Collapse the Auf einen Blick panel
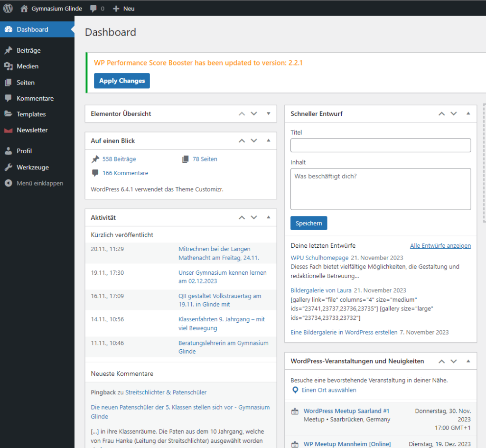Screen dimensions: 486x448 268,141
